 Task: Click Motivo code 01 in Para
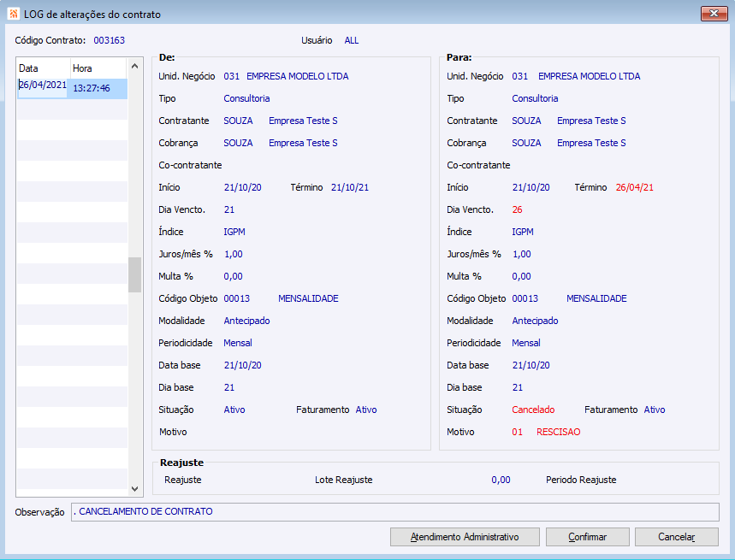click(517, 432)
